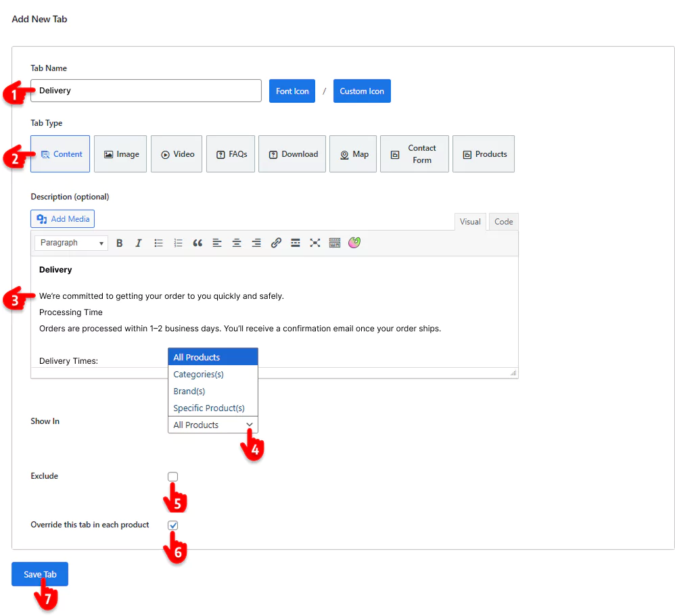
Task: Click the colorful plugin icon in toolbar
Action: click(354, 243)
